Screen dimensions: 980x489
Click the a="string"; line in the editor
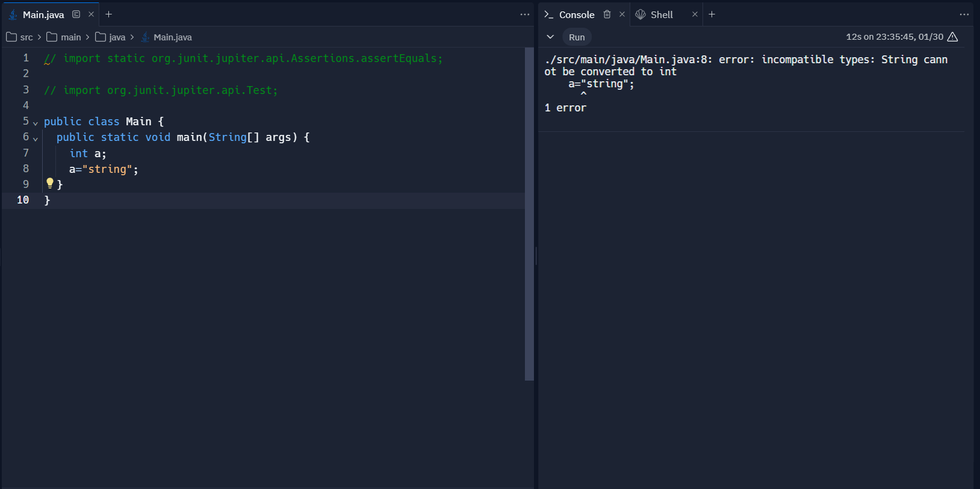104,169
